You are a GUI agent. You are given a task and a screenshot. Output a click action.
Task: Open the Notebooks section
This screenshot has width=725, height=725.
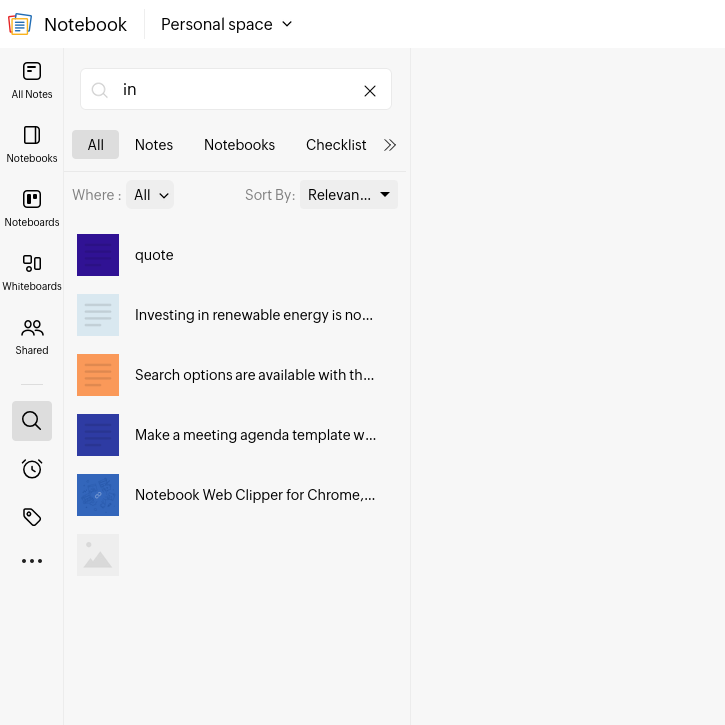32,144
